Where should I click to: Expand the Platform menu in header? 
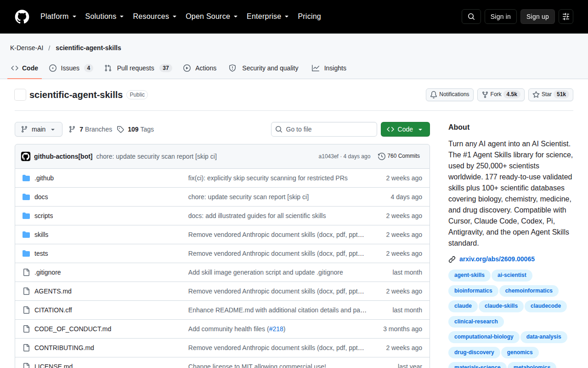coord(58,17)
